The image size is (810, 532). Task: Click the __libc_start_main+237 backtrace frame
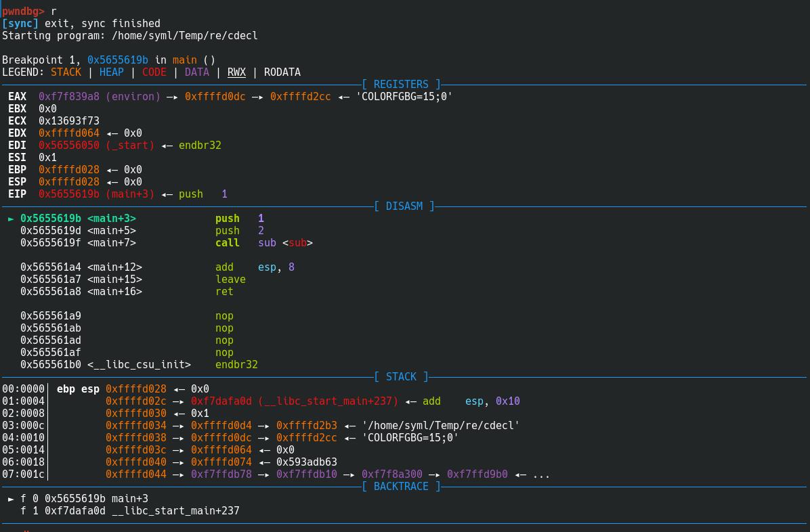coord(142,511)
